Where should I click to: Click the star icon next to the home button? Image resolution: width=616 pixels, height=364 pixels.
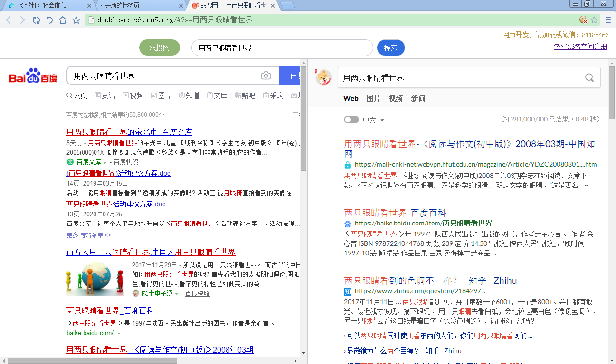[76, 20]
